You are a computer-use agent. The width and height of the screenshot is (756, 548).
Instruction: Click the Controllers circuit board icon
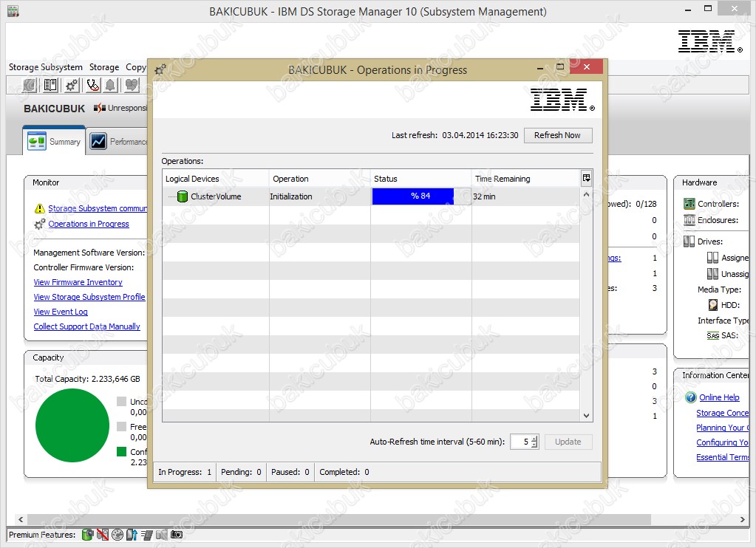pos(689,204)
